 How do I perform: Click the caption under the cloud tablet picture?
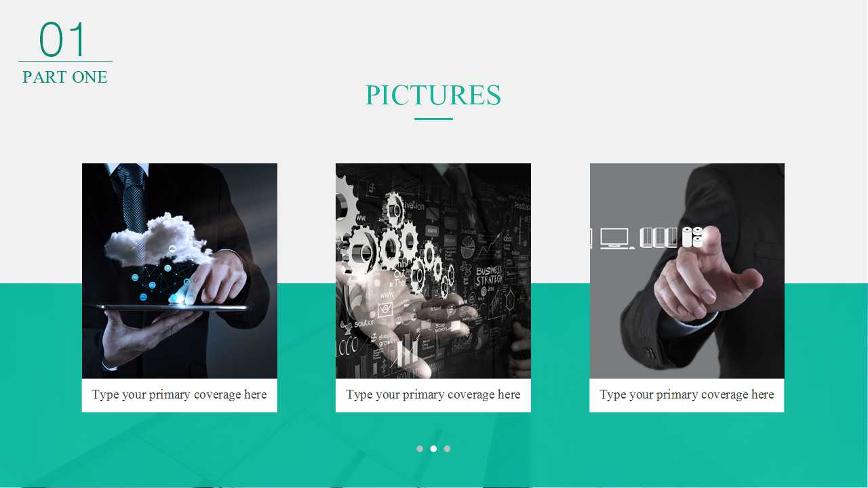[180, 395]
